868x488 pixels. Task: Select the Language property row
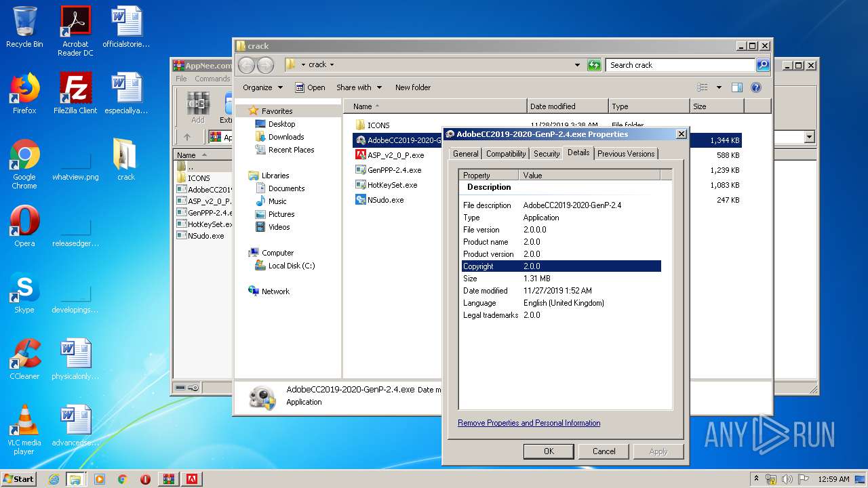pyautogui.click(x=561, y=303)
